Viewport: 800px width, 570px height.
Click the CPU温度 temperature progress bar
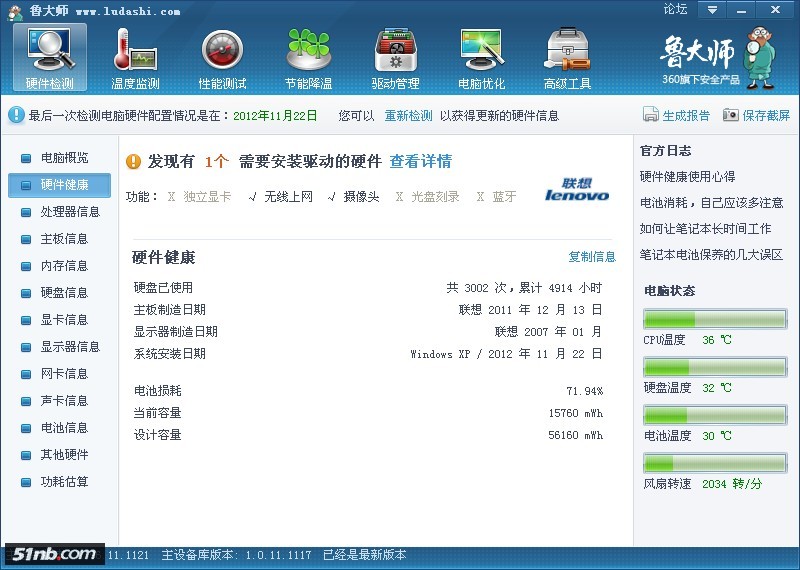[x=714, y=320]
